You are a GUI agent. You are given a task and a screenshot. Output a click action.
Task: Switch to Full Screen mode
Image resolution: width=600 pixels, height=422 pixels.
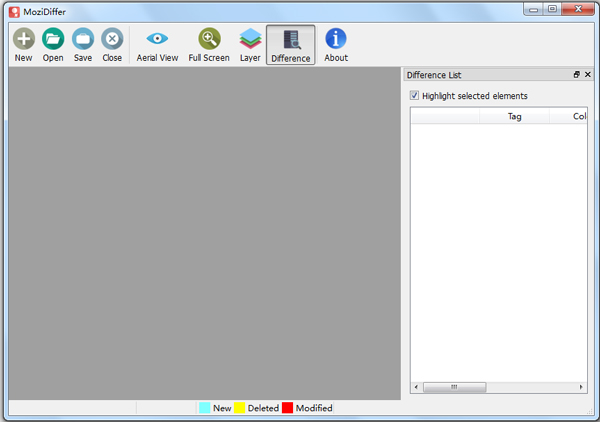click(x=209, y=45)
